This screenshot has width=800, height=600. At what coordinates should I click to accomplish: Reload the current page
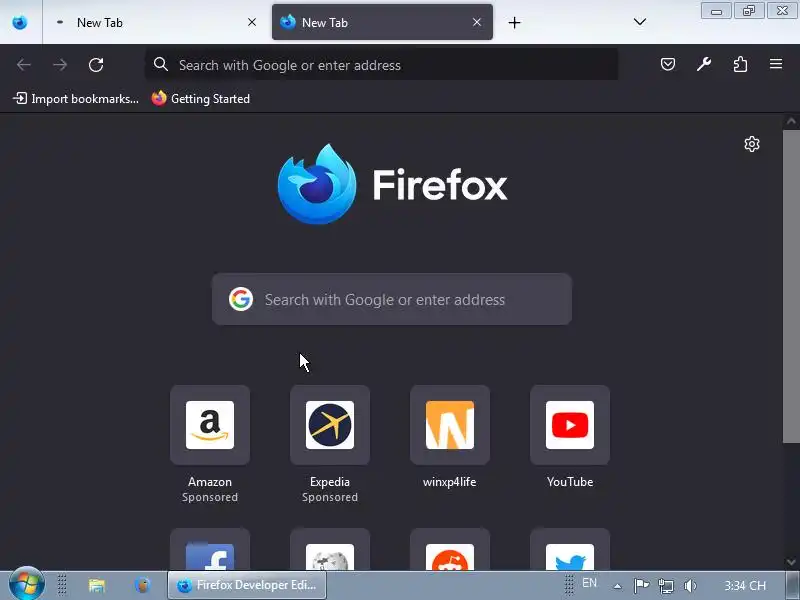point(96,65)
